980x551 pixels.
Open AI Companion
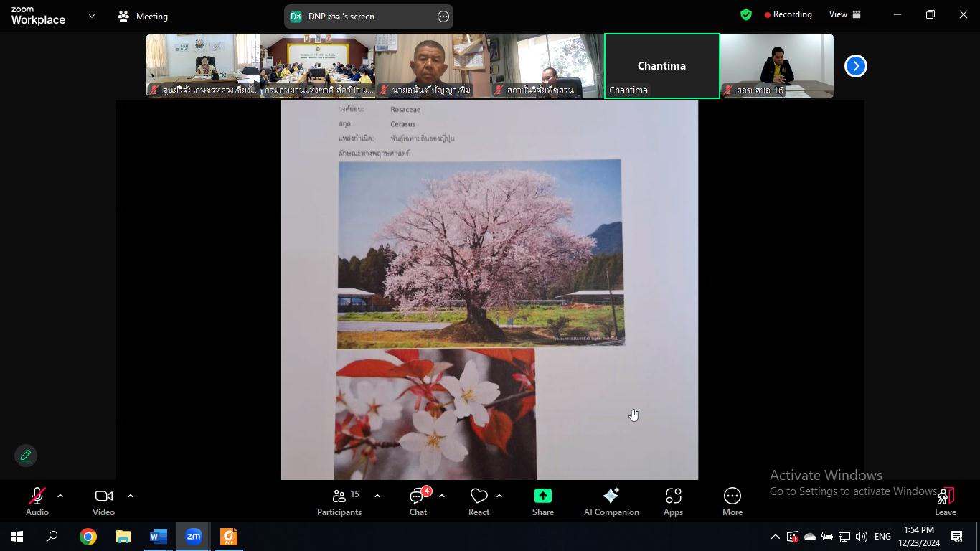click(x=611, y=501)
